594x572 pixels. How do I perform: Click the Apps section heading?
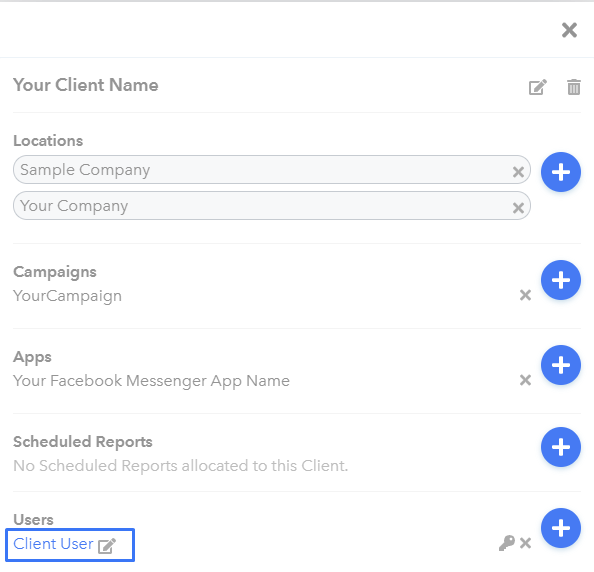(32, 357)
